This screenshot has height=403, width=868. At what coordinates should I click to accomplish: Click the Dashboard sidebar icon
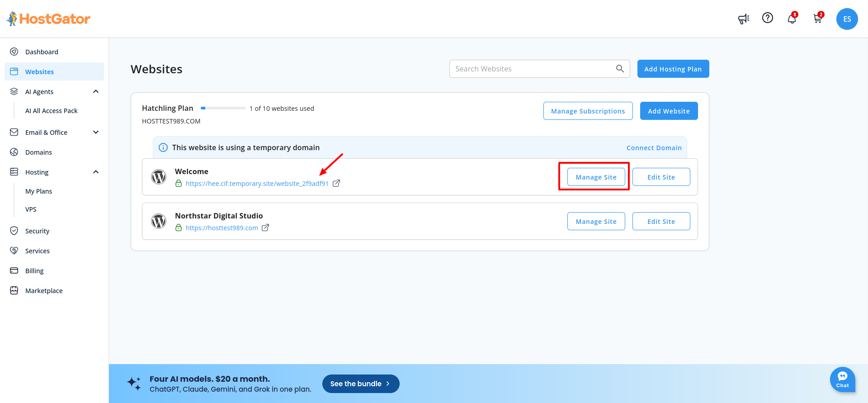[x=14, y=52]
